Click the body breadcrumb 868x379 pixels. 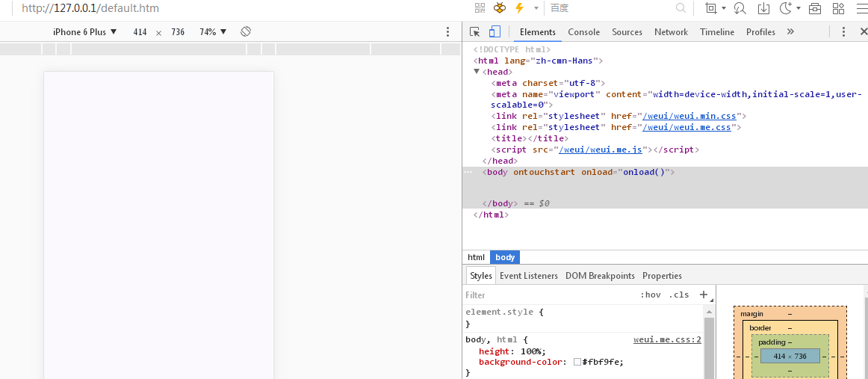pyautogui.click(x=505, y=257)
